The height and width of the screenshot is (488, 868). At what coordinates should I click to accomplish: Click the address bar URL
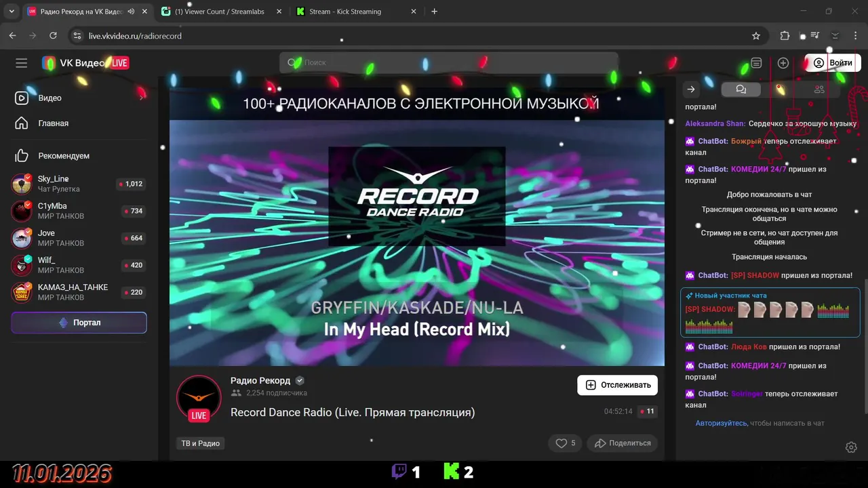coord(135,36)
